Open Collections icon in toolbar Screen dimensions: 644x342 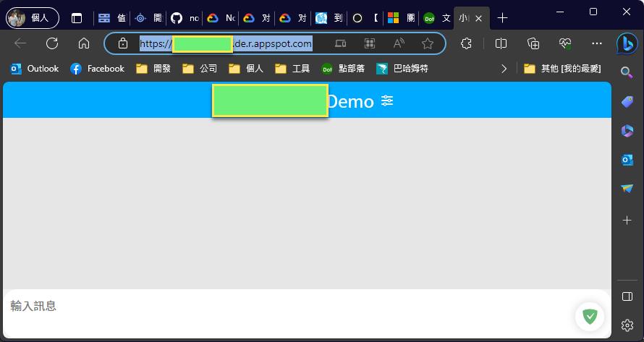click(533, 43)
